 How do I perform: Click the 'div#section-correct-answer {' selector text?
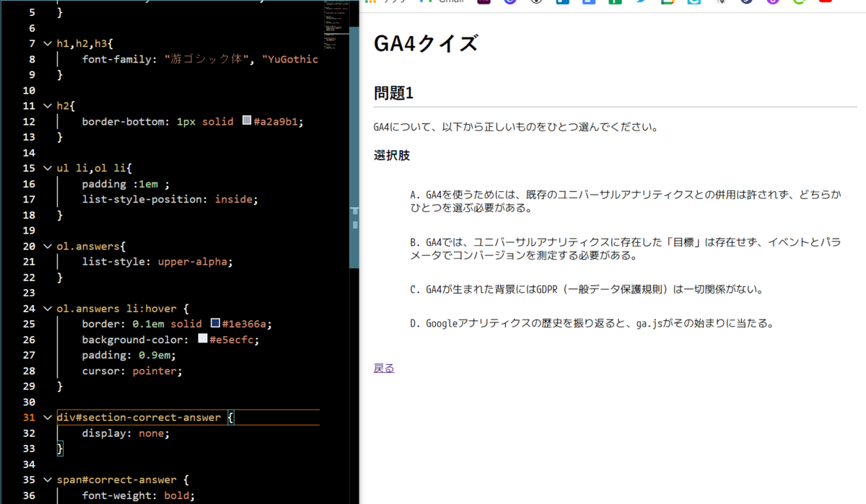point(145,417)
